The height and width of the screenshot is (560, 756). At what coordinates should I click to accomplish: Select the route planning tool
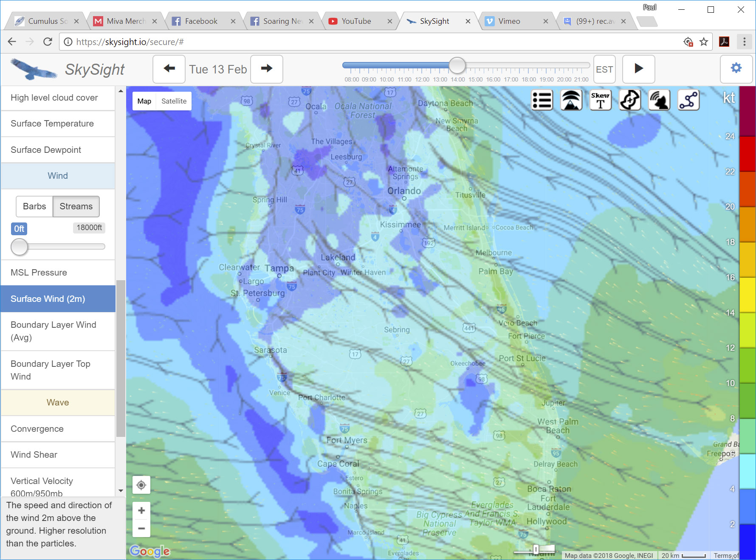pos(688,101)
